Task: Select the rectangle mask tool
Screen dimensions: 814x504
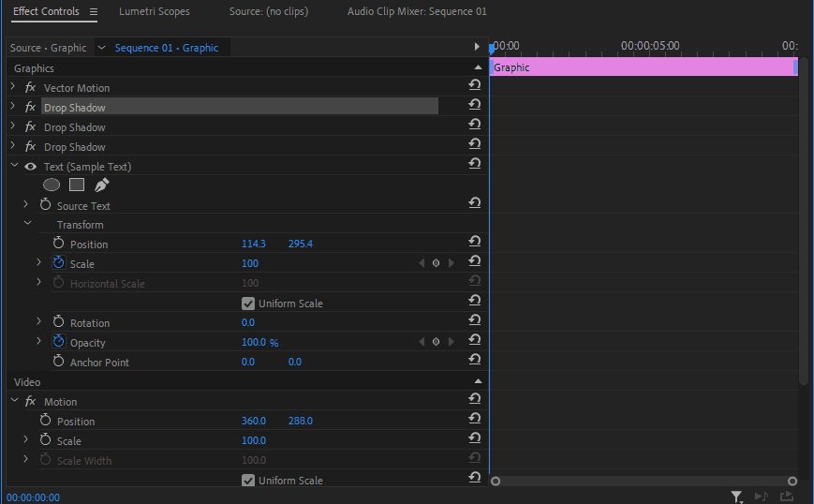Action: 77,185
